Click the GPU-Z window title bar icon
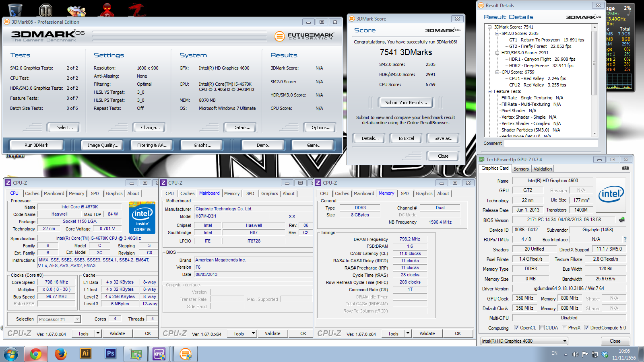 pos(482,159)
